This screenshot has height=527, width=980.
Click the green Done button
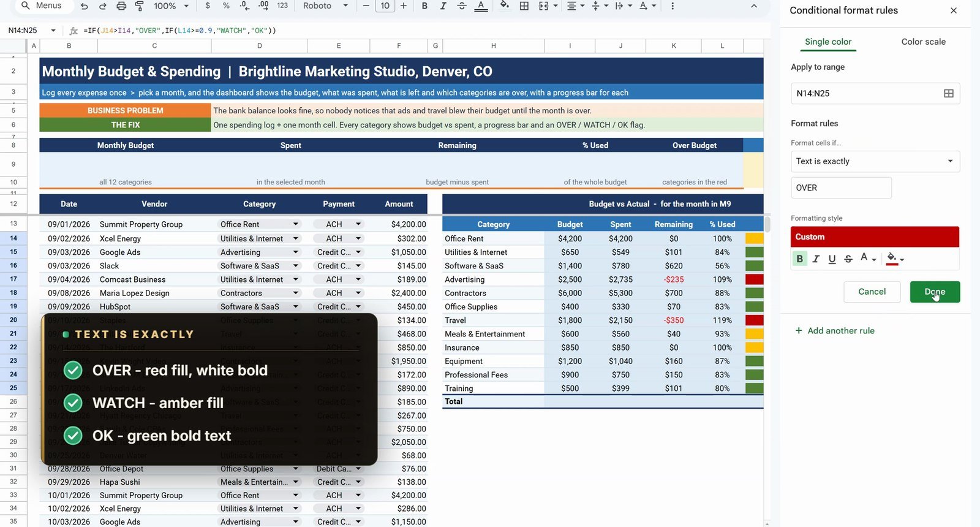(x=935, y=292)
